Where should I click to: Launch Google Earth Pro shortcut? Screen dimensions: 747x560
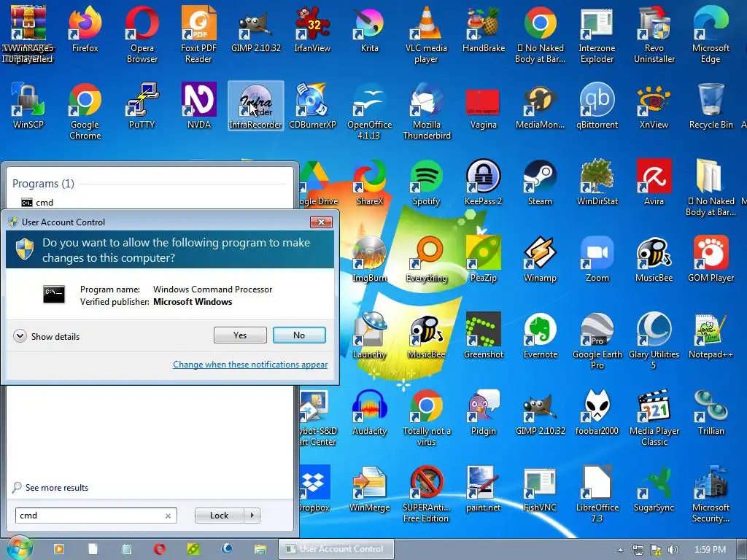point(597,341)
